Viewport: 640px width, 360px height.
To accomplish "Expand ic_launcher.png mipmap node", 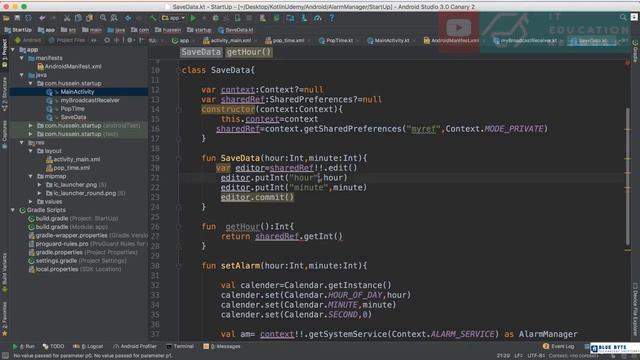I will 39,184.
